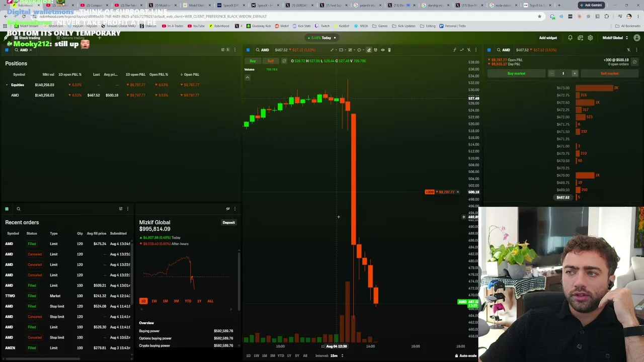Viewport: 644px width, 362px height.
Task: Open the compare chart icon
Action: [x=462, y=50]
